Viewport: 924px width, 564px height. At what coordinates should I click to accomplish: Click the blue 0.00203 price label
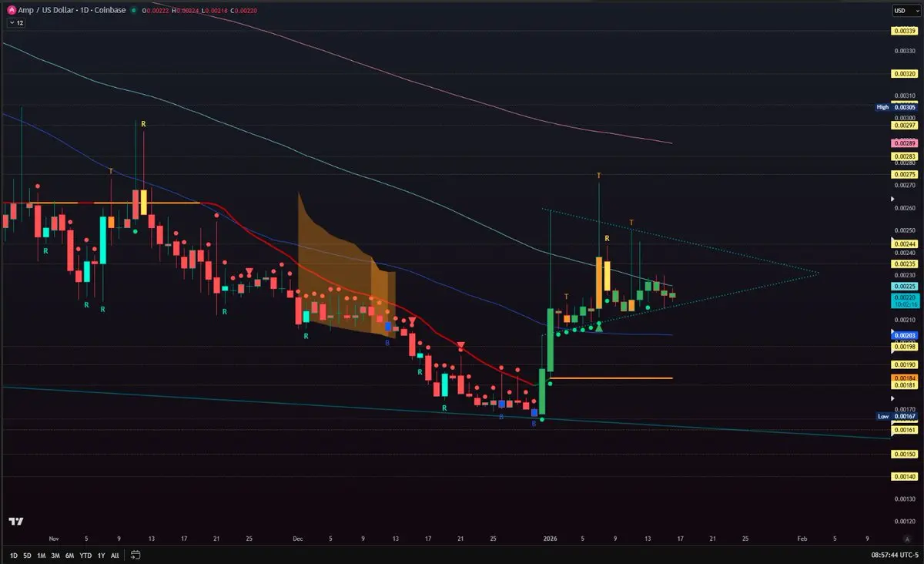point(904,335)
